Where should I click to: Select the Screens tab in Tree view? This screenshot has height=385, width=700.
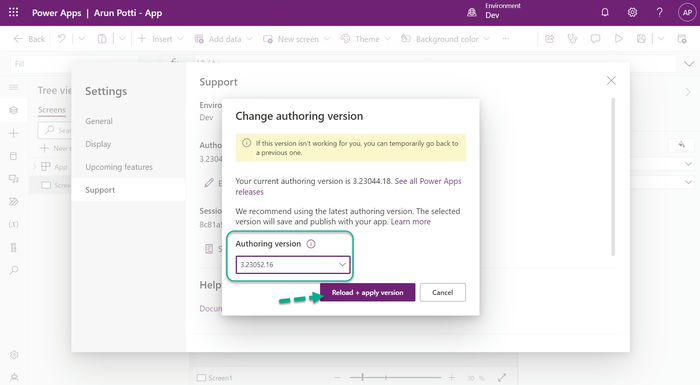(x=51, y=110)
